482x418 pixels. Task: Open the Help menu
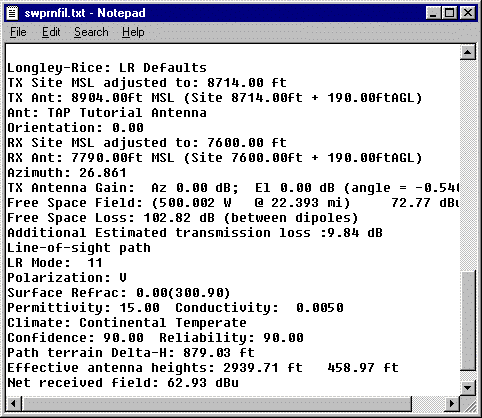tap(133, 32)
